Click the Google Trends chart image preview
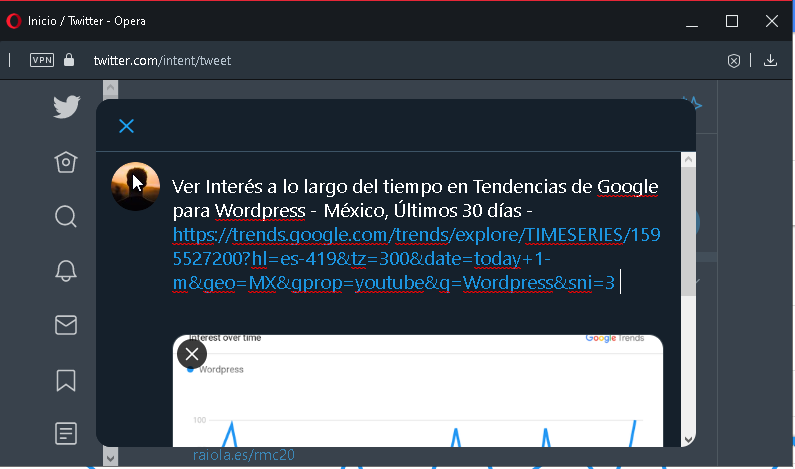The height and width of the screenshot is (469, 795). tap(418, 391)
